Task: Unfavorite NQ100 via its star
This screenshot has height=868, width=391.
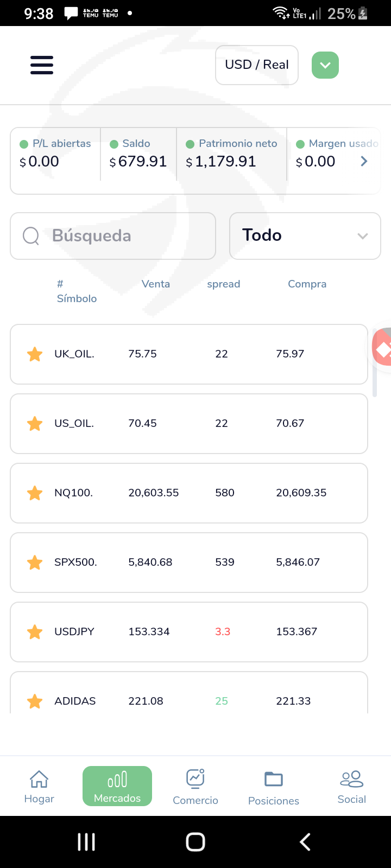Action: pos(35,493)
